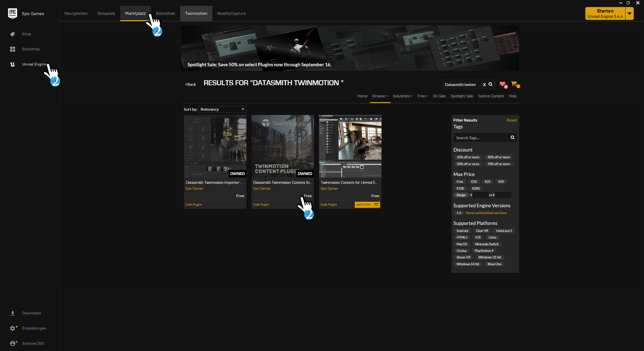644x351 pixels.
Task: Open the On Sale link
Action: point(439,96)
